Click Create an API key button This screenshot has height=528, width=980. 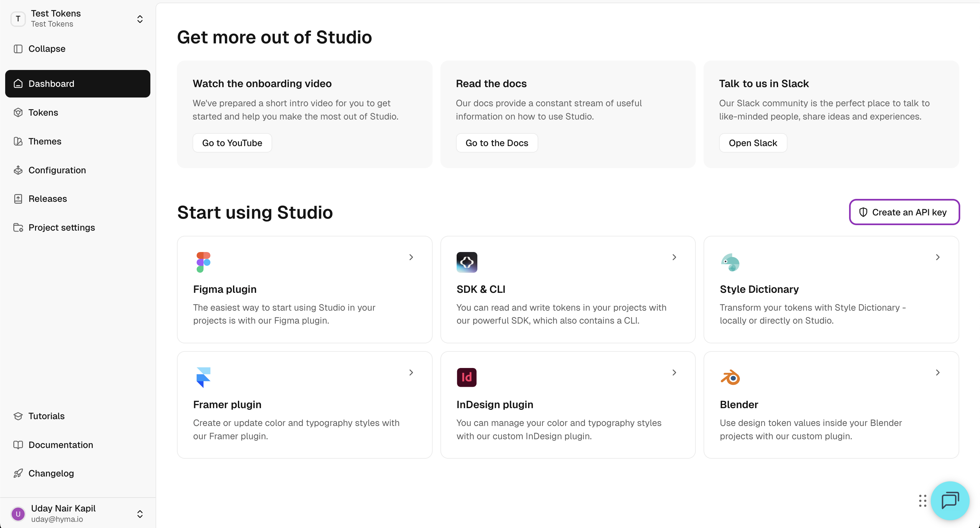click(904, 212)
